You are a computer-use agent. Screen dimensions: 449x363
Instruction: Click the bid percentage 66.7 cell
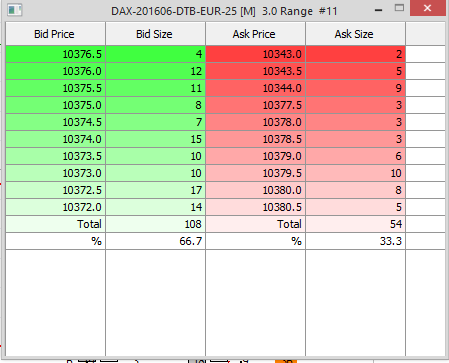coord(155,241)
